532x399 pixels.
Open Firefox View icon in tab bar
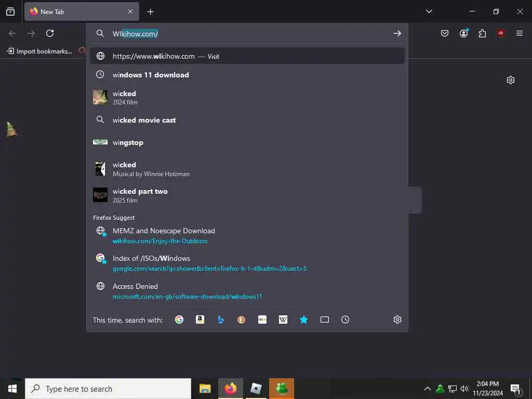tap(10, 11)
